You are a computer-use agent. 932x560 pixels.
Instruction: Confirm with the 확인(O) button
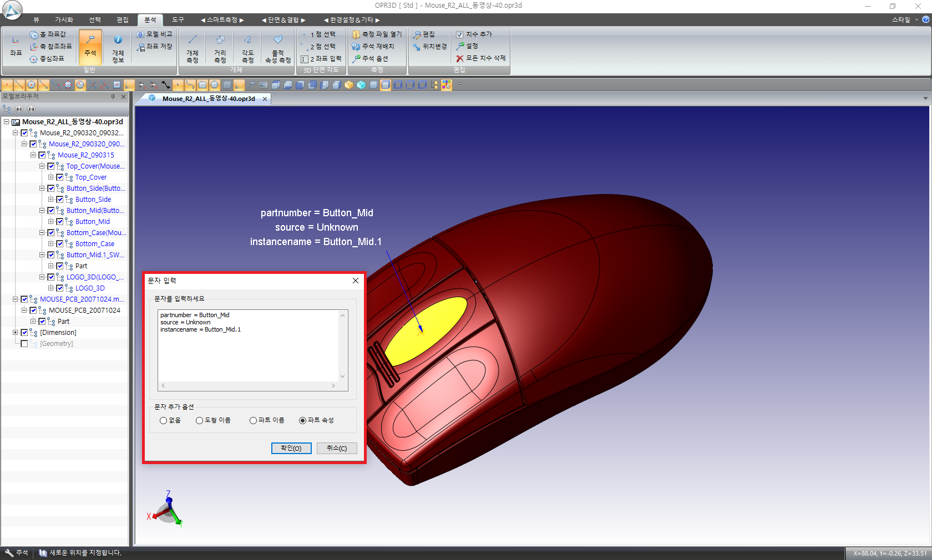[x=291, y=449]
